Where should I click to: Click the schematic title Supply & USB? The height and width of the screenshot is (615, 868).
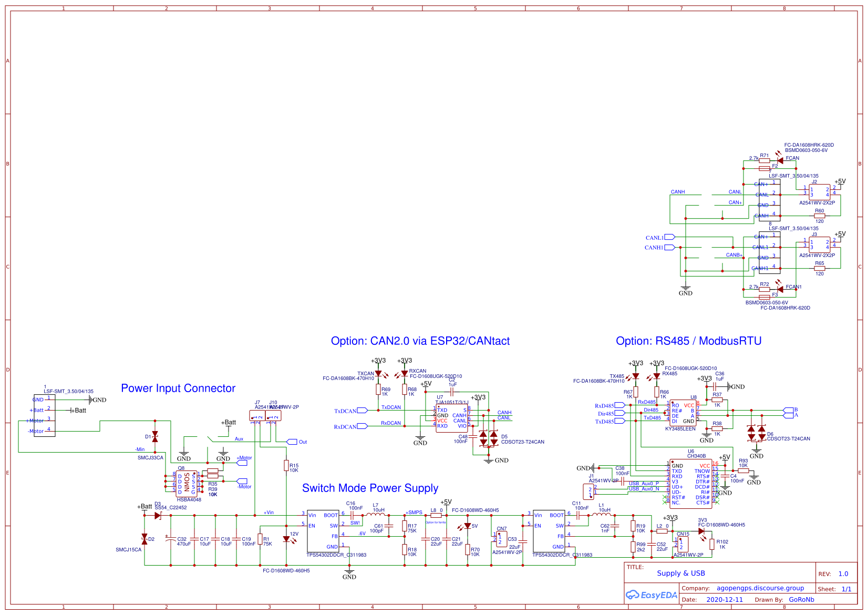[681, 573]
